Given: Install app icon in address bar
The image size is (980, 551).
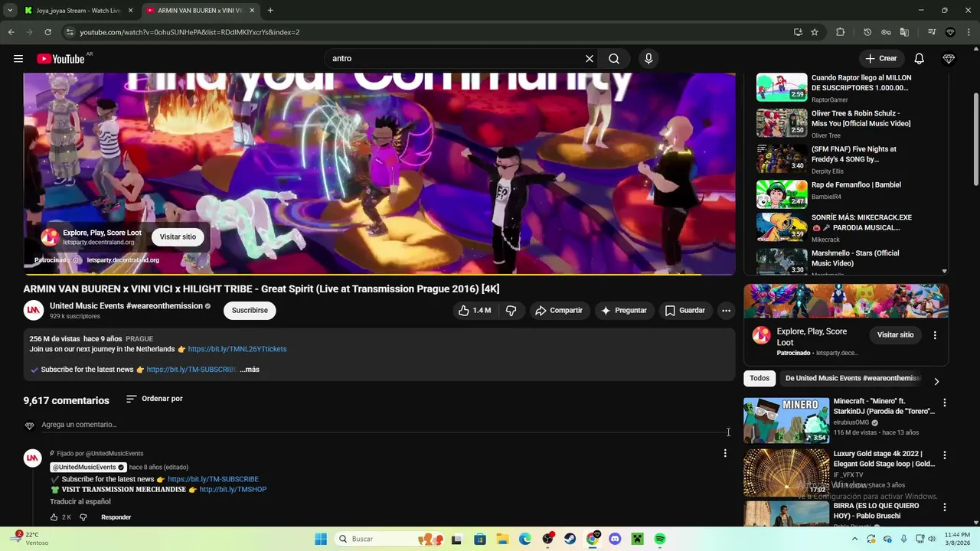Looking at the screenshot, I should tap(798, 32).
